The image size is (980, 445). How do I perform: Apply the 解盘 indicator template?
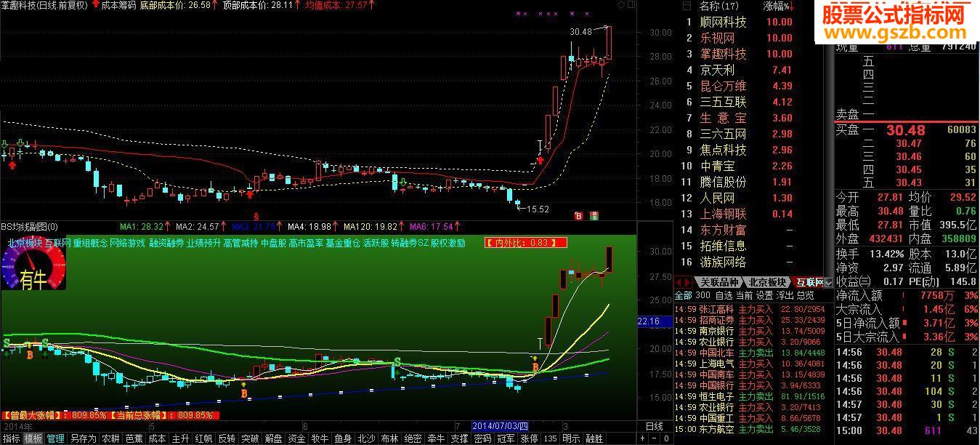point(273,439)
